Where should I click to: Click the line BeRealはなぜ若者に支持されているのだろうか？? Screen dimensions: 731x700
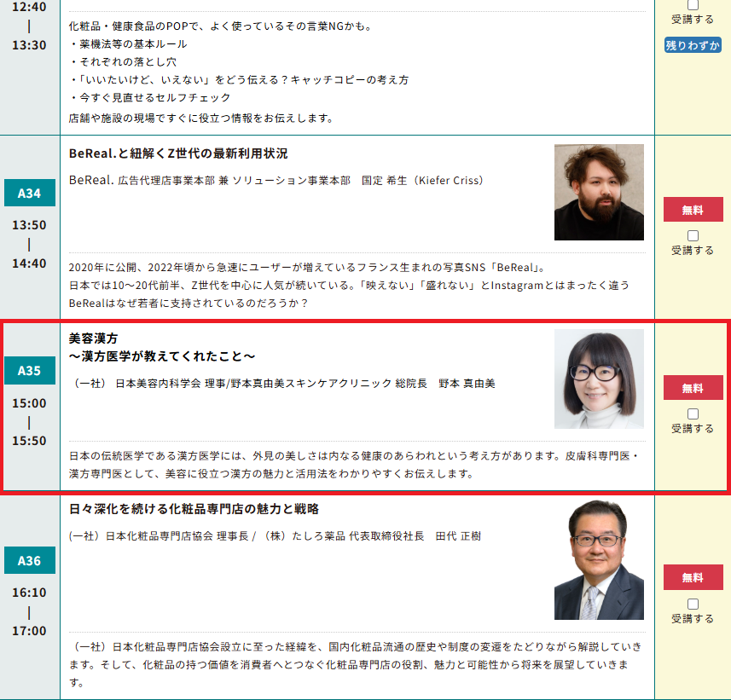[189, 304]
